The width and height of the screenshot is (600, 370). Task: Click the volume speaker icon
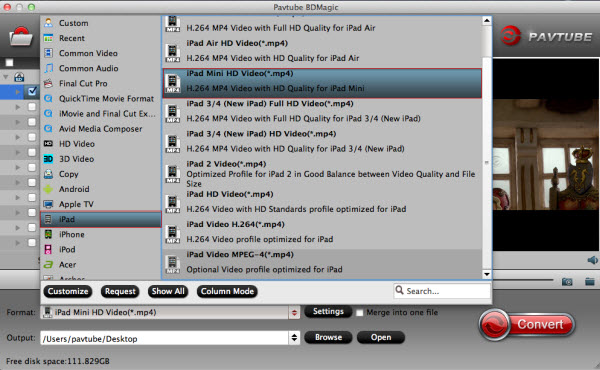pos(592,260)
